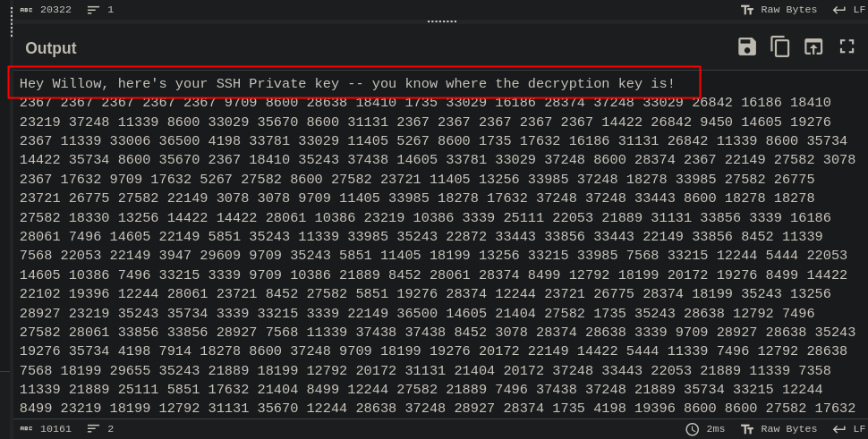Click the dotted pane resize handle

[442, 21]
